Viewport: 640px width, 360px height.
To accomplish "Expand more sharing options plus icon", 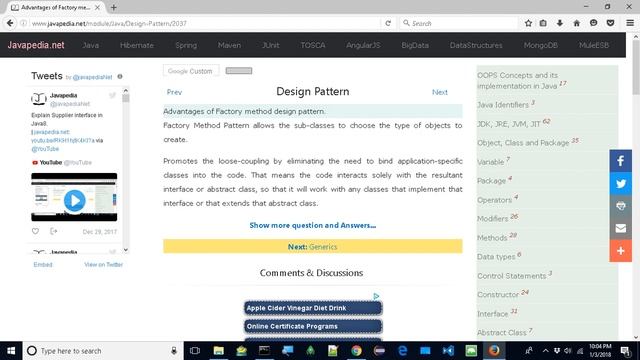I will 620,251.
